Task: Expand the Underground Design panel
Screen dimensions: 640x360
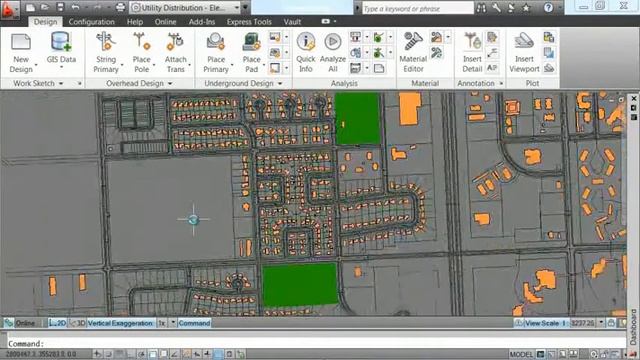Action: [280, 83]
